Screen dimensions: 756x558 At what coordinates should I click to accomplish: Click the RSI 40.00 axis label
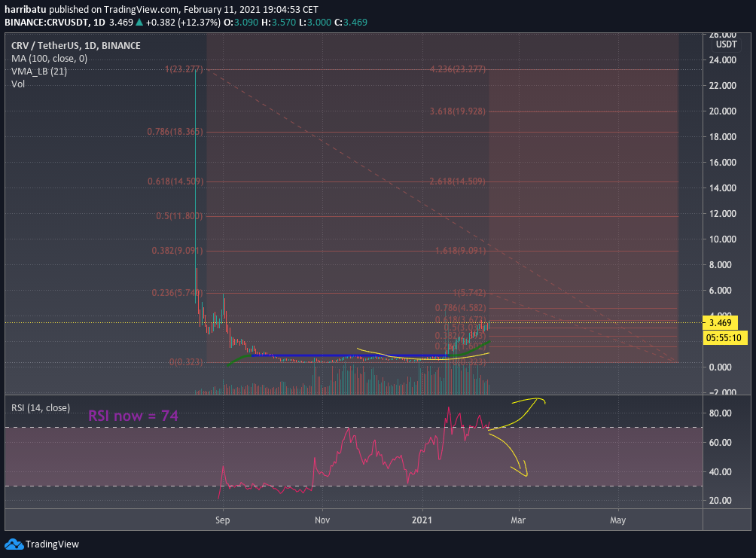[x=721, y=471]
